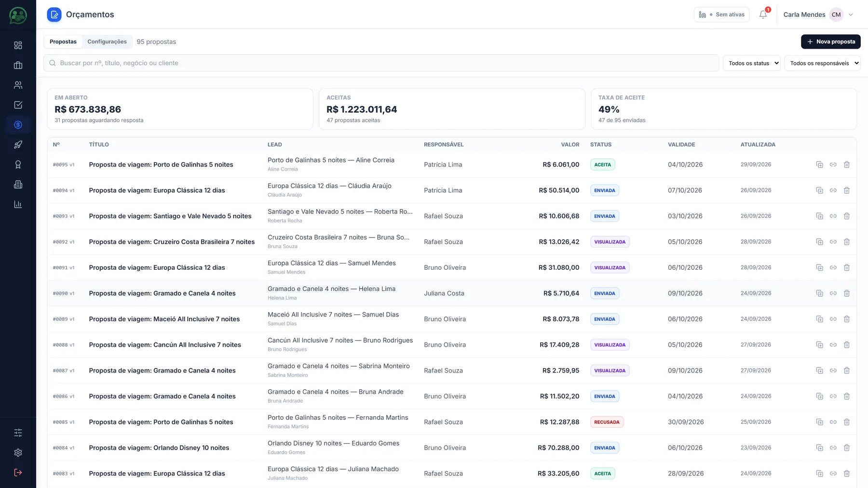Click the lead Maceió All Inclusive — Samuel Dias
868x488 pixels.
(333, 315)
